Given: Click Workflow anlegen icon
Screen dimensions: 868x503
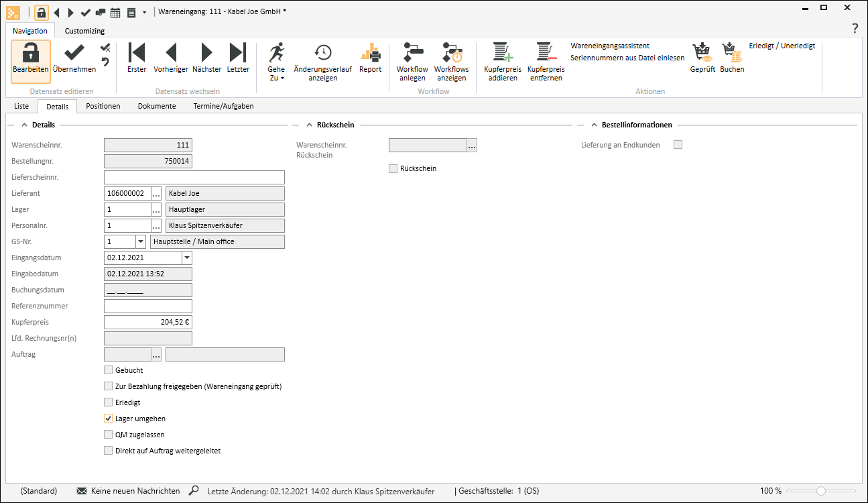Looking at the screenshot, I should click(412, 52).
